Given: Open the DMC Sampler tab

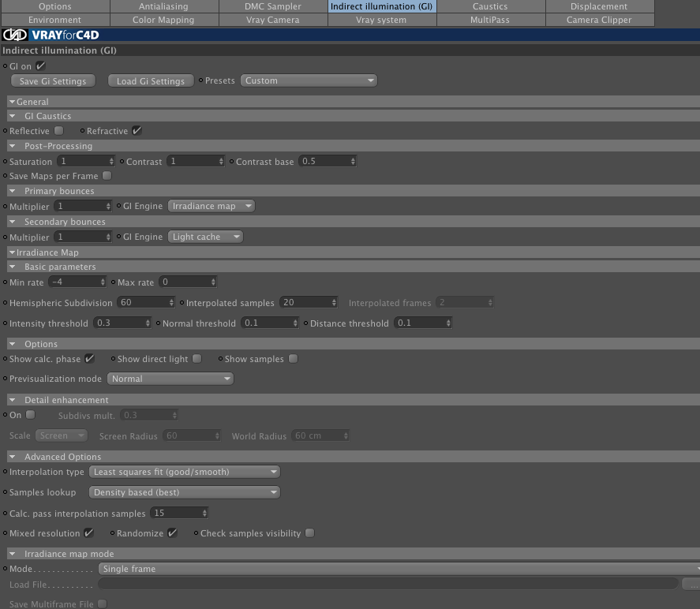Looking at the screenshot, I should click(x=273, y=6).
